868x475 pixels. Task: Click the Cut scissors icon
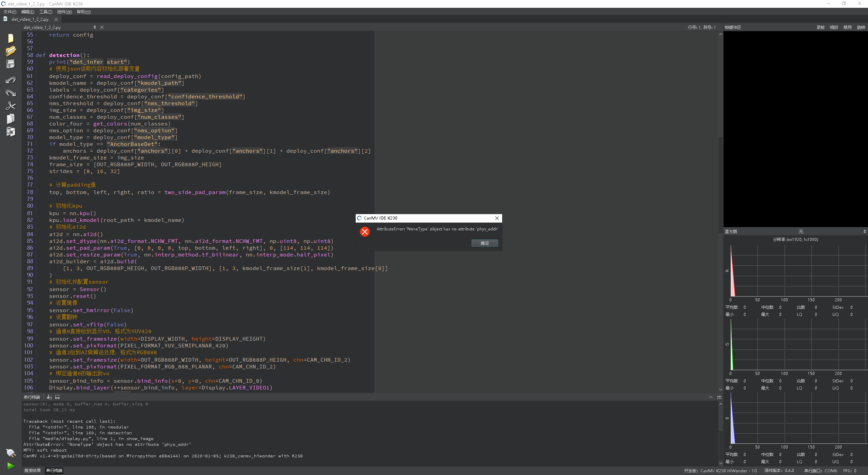click(x=11, y=106)
